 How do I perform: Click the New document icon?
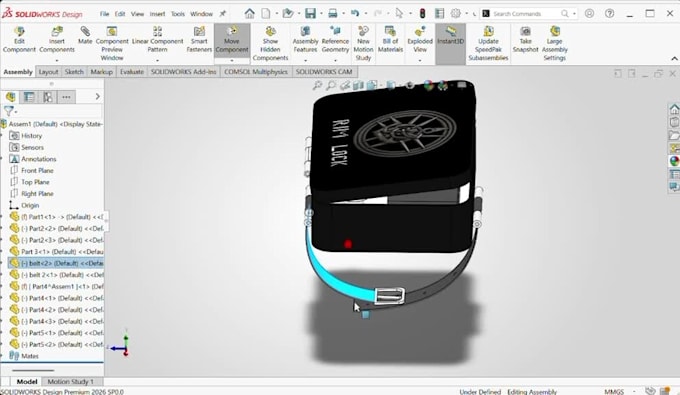(x=265, y=13)
